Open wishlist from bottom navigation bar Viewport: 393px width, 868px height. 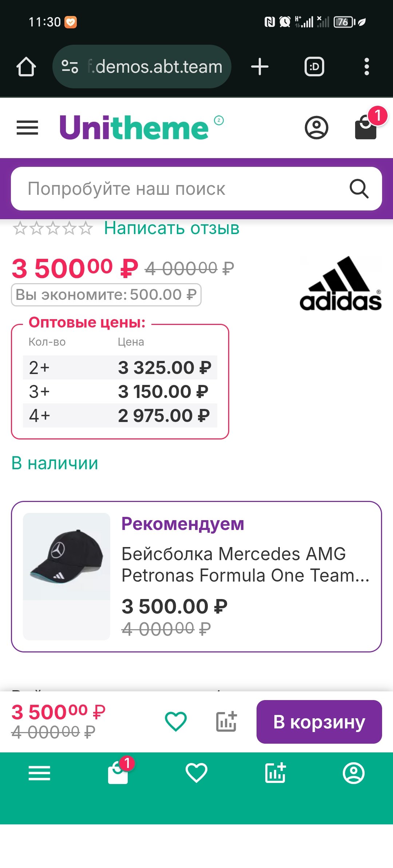(x=196, y=773)
